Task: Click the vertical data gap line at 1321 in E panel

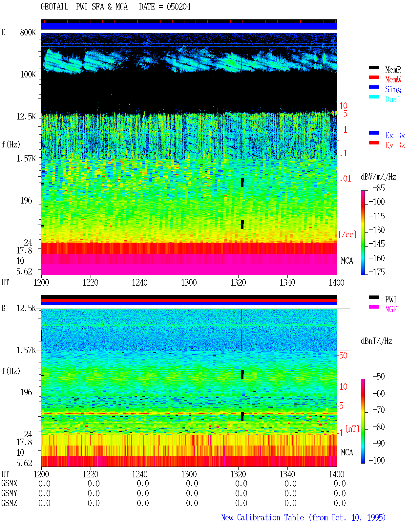Action: pyautogui.click(x=241, y=154)
